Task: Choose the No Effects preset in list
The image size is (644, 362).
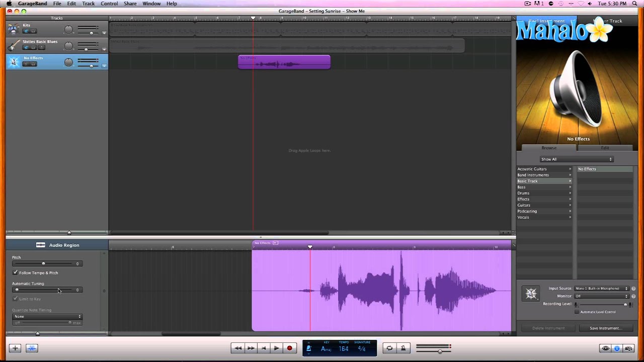Action: 605,169
